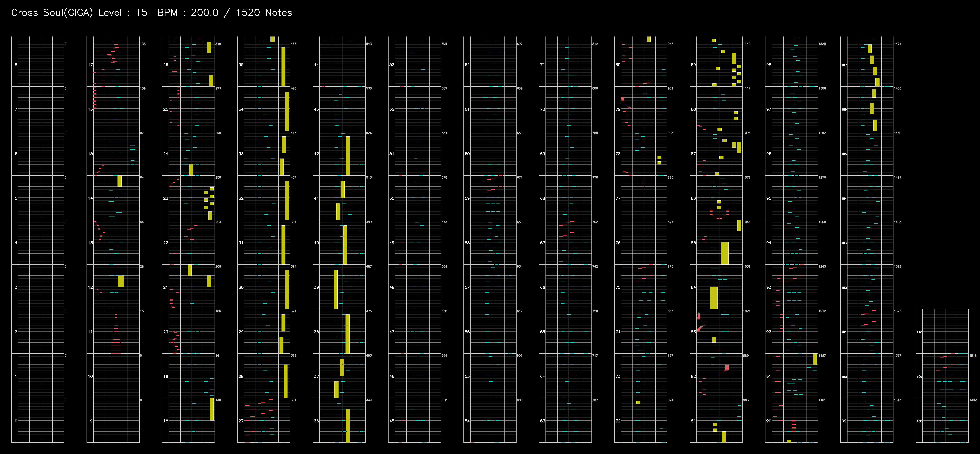Click the song title "Cross Soul(GIGA)"

[52, 13]
